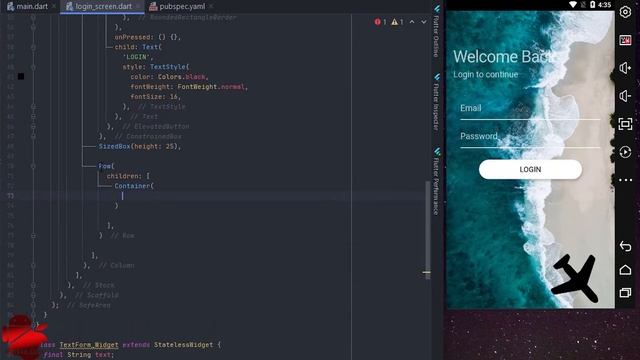640x360 pixels.
Task: Click the onPressed: () {} line
Action: click(147, 37)
